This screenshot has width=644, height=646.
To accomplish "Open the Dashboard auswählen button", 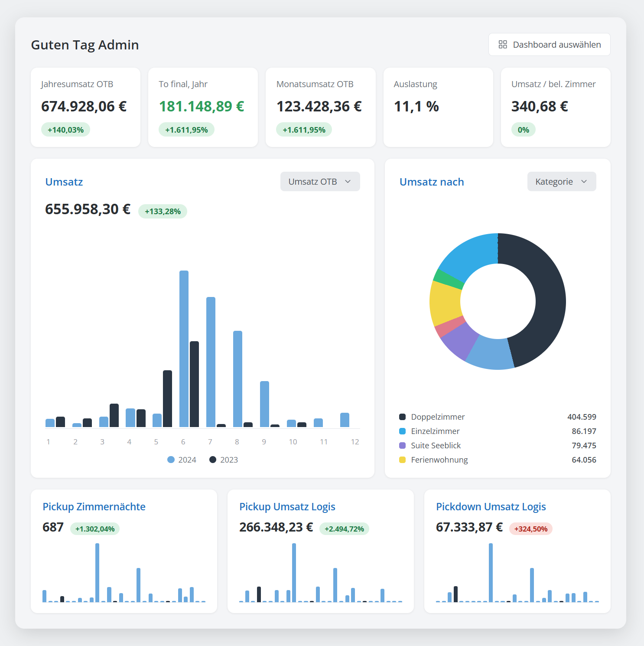I will click(x=549, y=45).
